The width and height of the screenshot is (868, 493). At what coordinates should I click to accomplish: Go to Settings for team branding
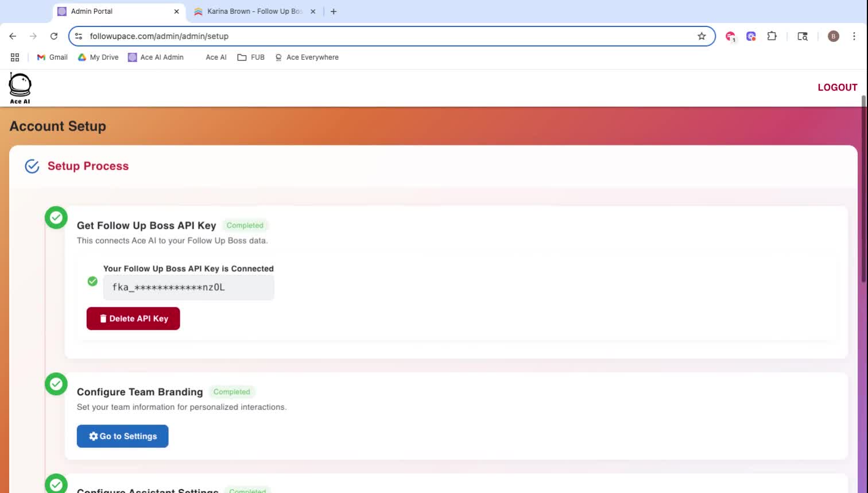(123, 436)
